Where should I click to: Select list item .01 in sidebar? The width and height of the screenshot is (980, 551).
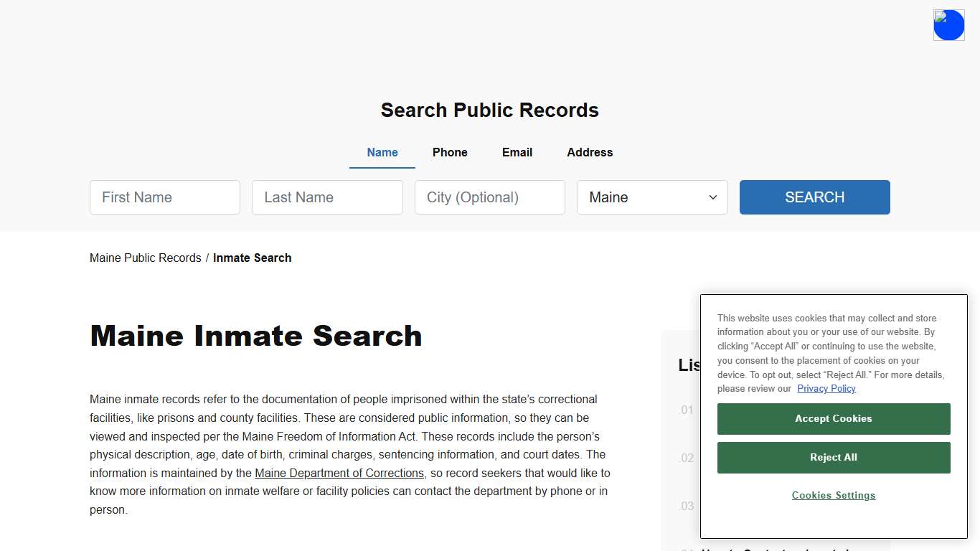[x=685, y=410]
